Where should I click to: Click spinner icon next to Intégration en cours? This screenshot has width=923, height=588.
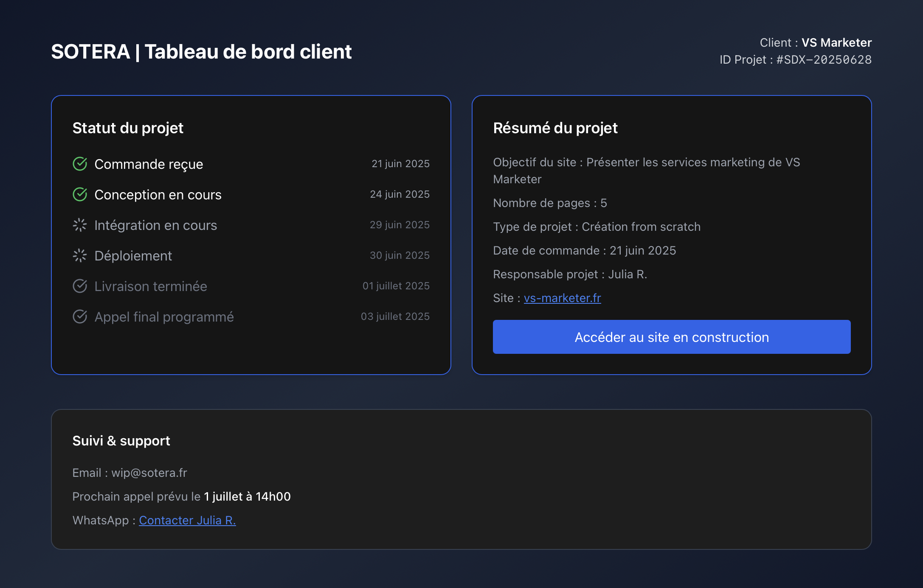[x=80, y=225]
